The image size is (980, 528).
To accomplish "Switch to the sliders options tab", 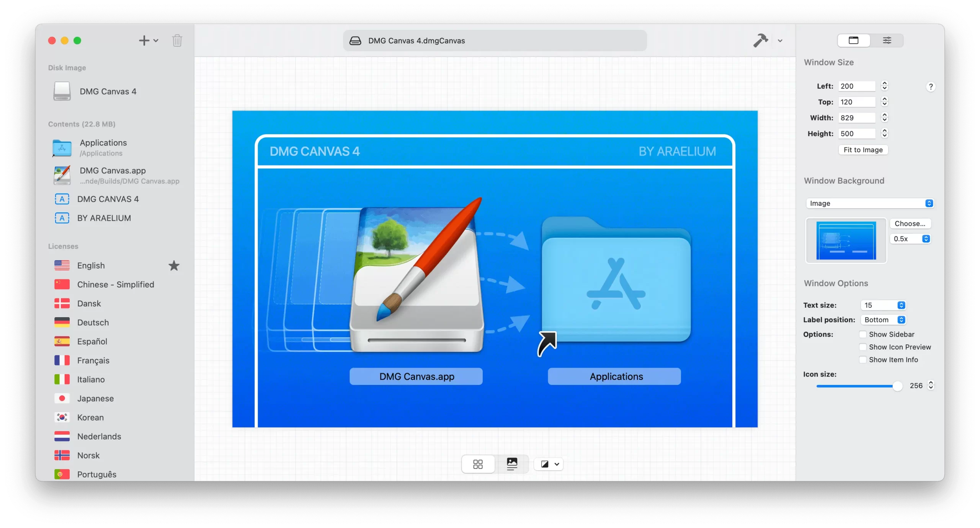I will pyautogui.click(x=887, y=41).
